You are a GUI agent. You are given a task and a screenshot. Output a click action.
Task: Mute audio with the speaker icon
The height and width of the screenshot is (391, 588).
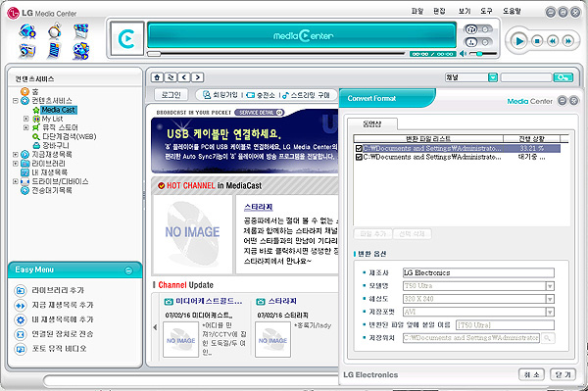(464, 54)
